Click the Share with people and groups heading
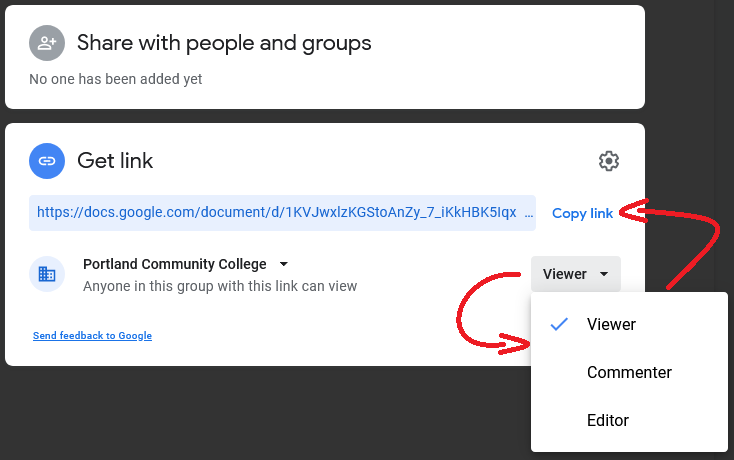 click(224, 43)
